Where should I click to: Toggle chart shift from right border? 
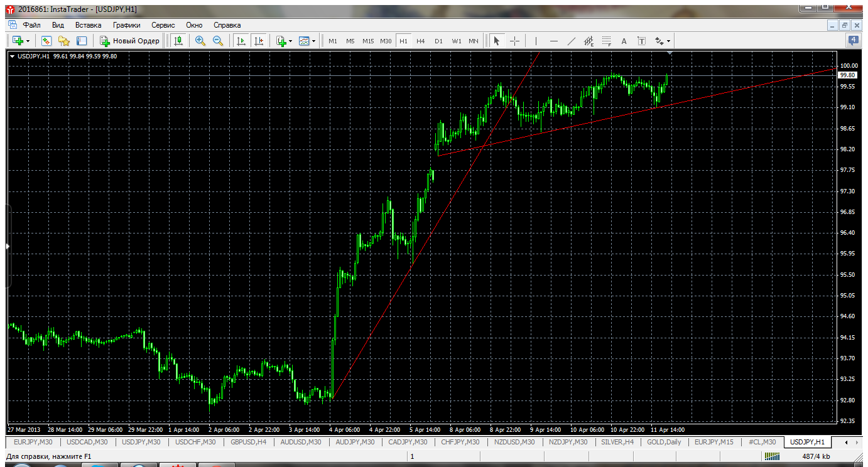point(258,41)
